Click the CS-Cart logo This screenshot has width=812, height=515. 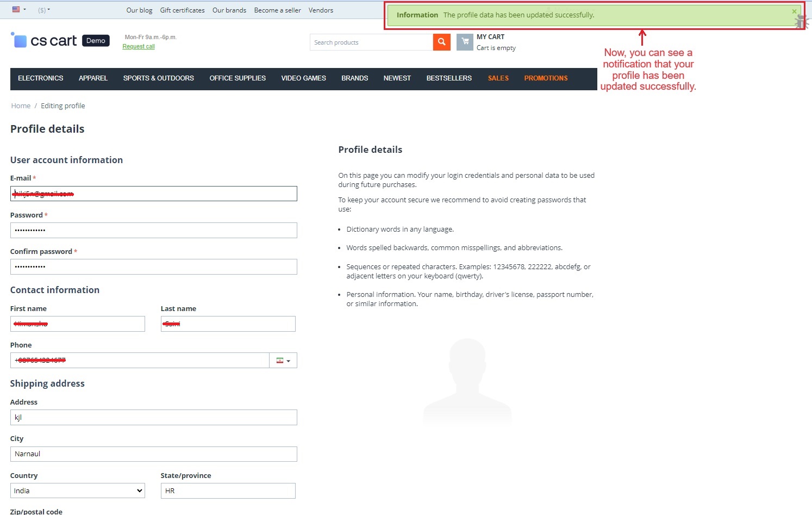click(x=44, y=41)
